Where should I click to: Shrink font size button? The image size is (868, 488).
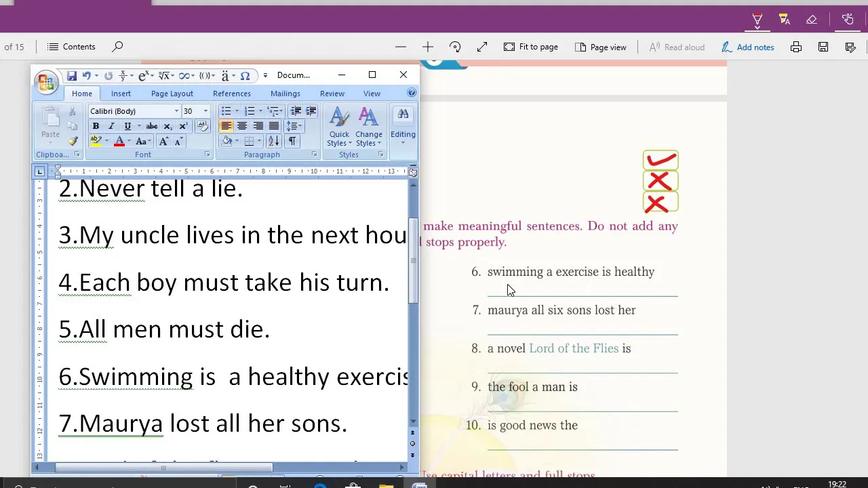[x=178, y=141]
